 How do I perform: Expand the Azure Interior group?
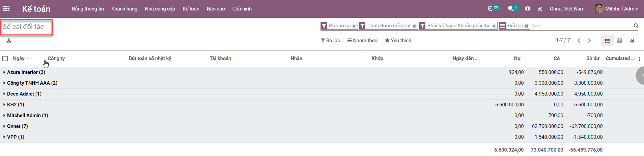[x=26, y=72]
